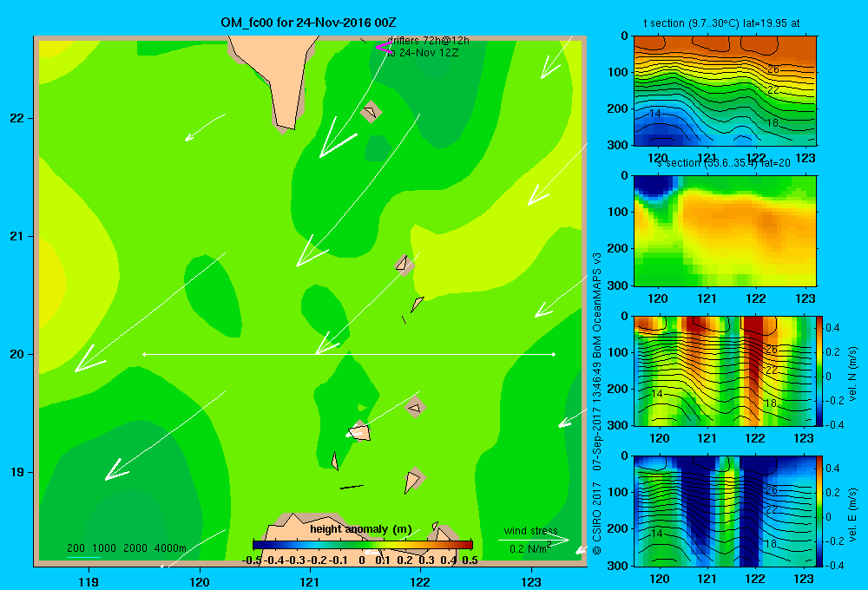Click contour label 22 in vel. E section

point(772,509)
